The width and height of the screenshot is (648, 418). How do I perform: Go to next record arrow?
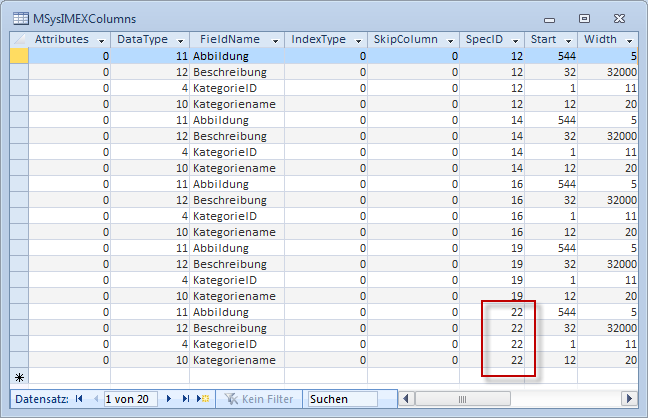[169, 399]
